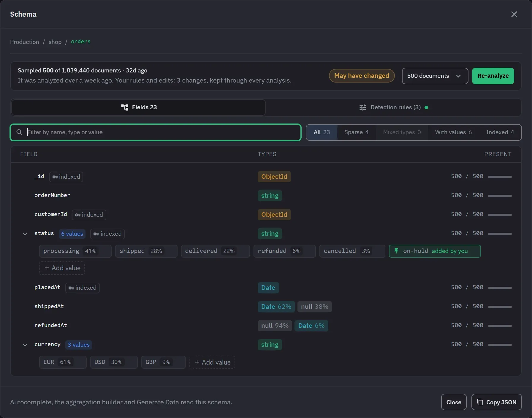Click the shop breadcrumb link
The height and width of the screenshot is (418, 532).
(x=55, y=42)
